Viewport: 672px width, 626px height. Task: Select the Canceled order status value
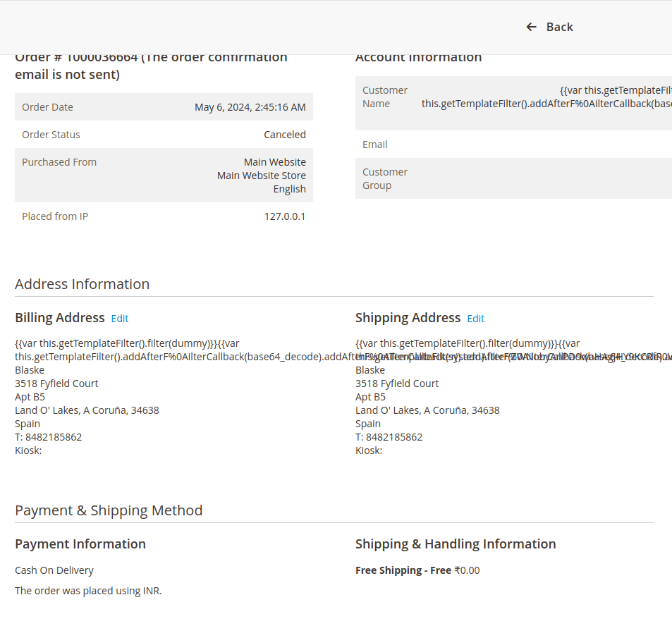coord(285,135)
